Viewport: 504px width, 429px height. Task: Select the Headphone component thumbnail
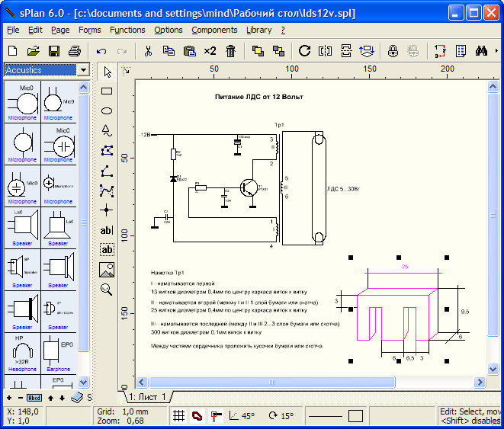pyautogui.click(x=23, y=354)
